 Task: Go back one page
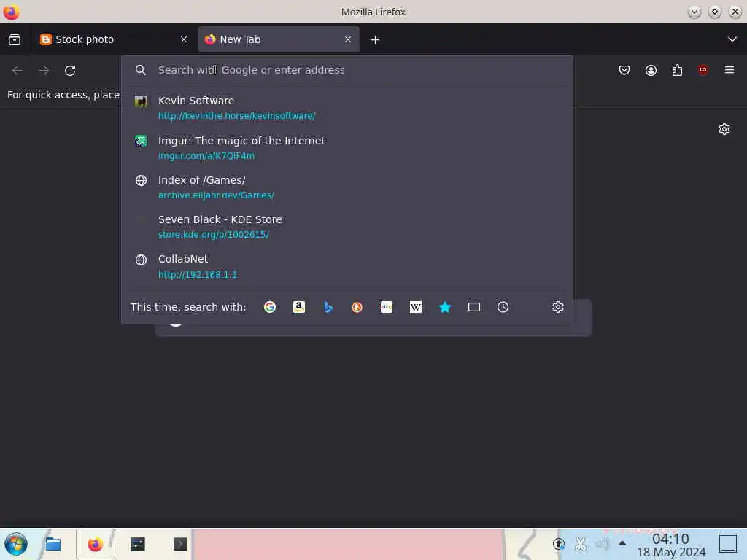click(18, 71)
